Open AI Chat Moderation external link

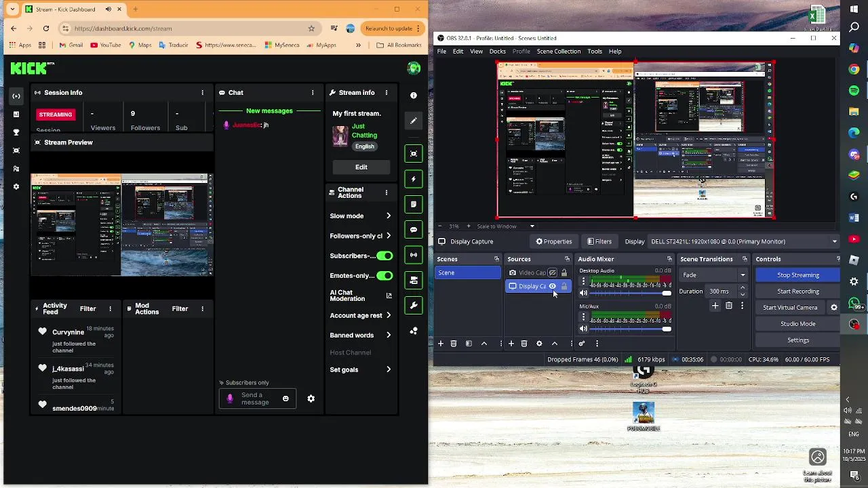pos(389,296)
